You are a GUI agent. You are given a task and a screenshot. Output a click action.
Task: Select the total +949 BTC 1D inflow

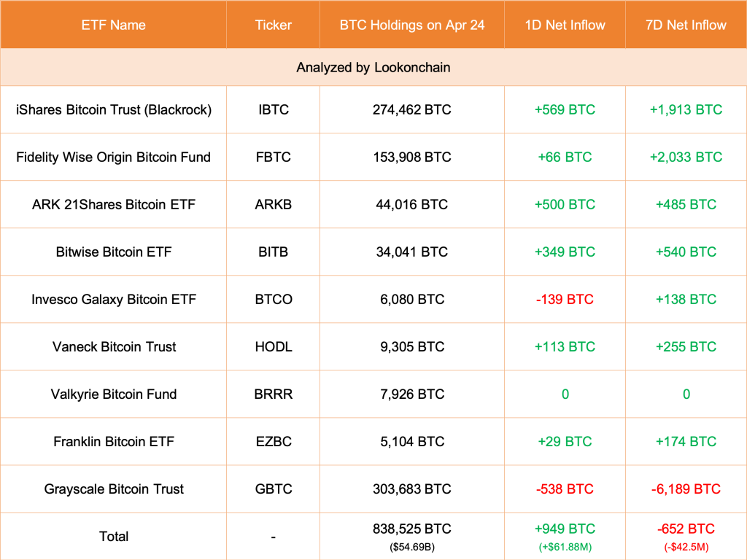565,529
